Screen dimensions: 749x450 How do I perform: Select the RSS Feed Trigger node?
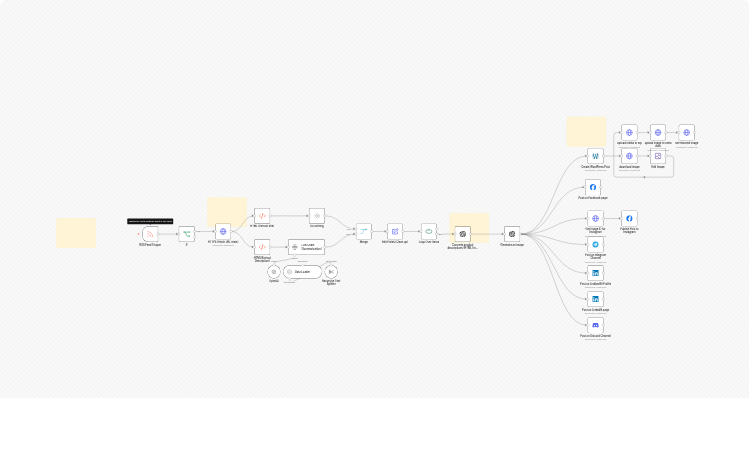click(149, 233)
